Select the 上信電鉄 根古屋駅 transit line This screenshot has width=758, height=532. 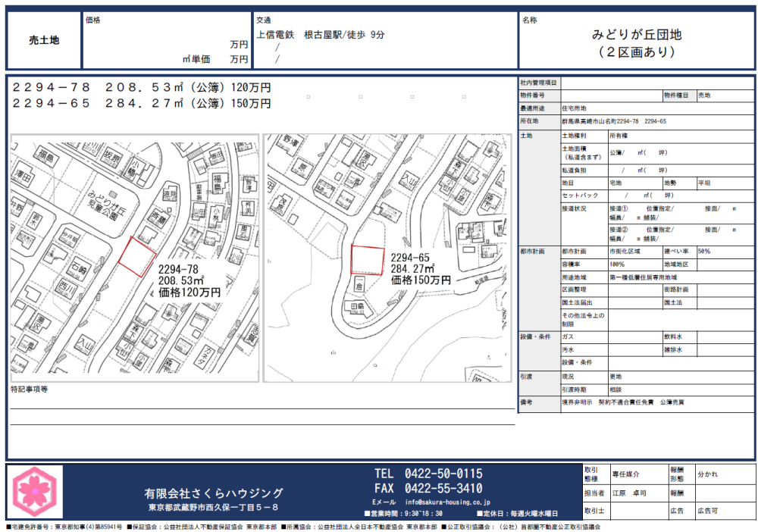(321, 35)
